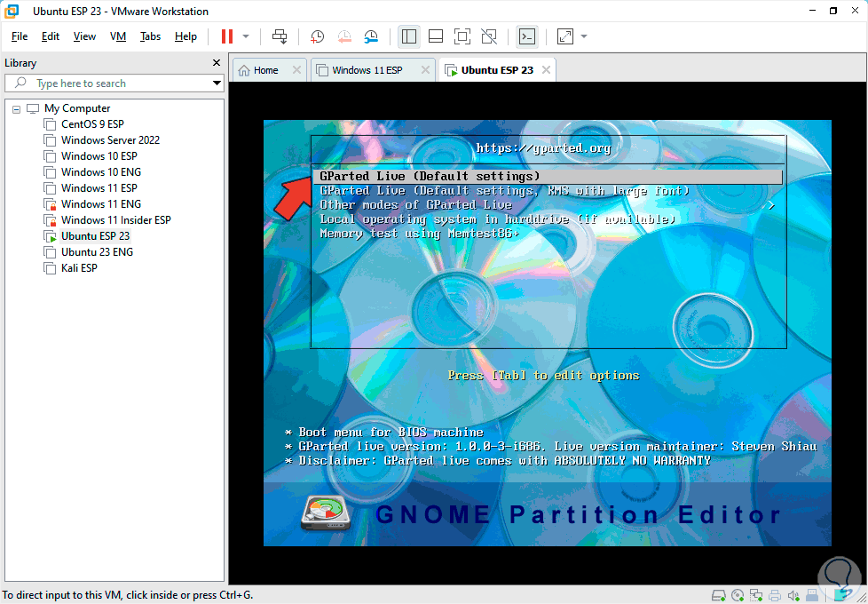Choose Local operating system in harddrive
Screen dimensions: 868x604
point(498,219)
